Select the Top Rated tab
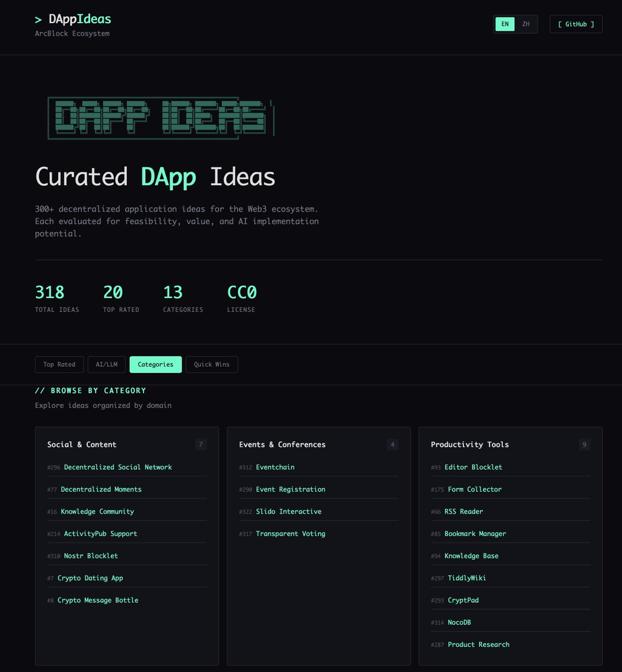622x672 pixels. coord(59,365)
